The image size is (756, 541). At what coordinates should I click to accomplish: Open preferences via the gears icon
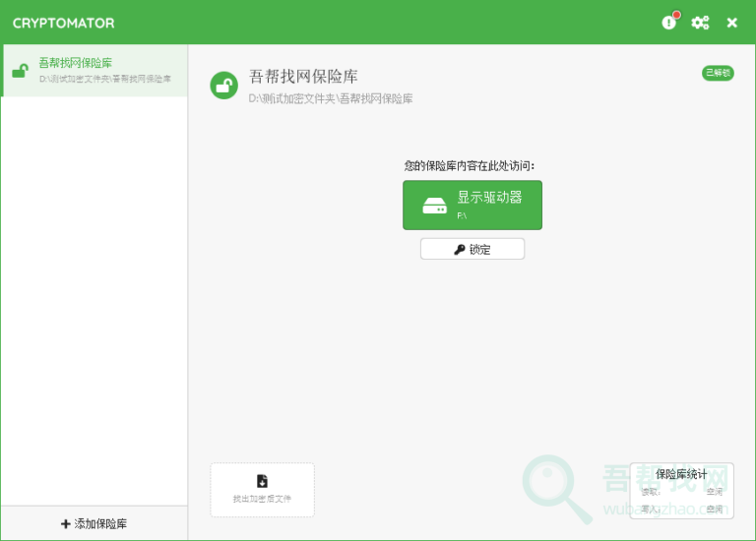click(x=700, y=22)
